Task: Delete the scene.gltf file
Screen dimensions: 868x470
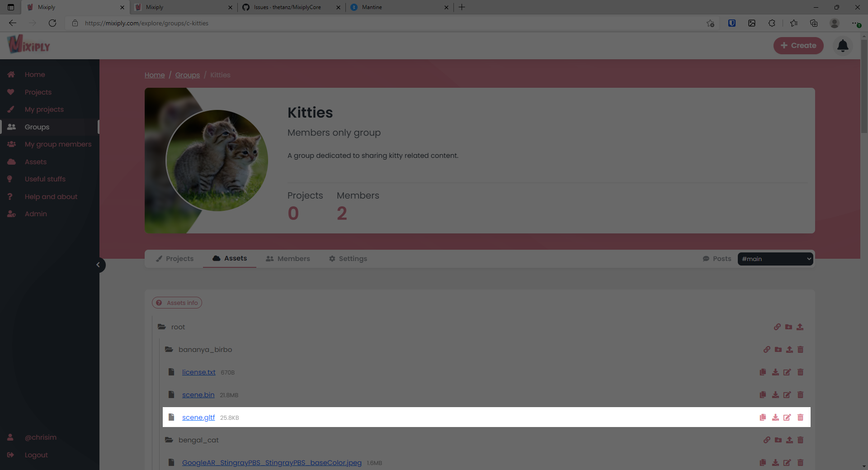Action: [800, 417]
